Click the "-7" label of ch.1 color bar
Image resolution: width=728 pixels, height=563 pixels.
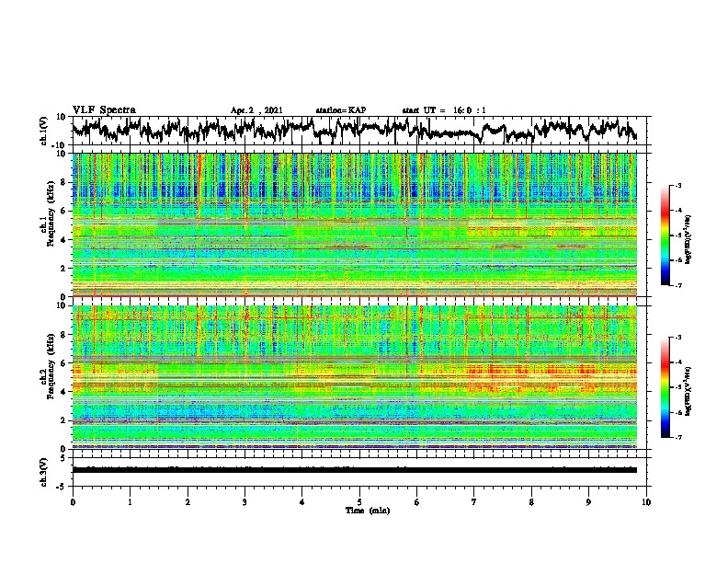coord(677,285)
